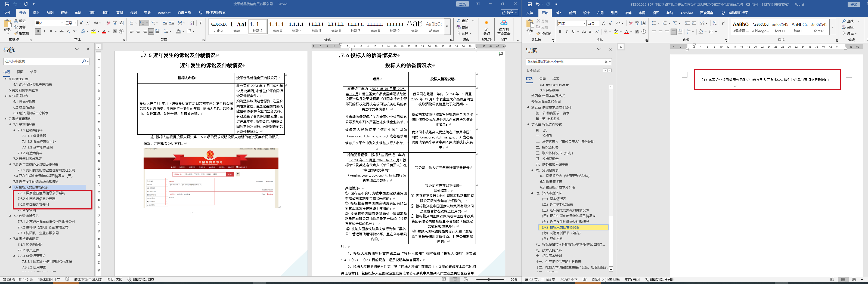Viewport: 868px width, 284px height.
Task: Apply the 标题 1 style in left window
Action: tap(238, 27)
